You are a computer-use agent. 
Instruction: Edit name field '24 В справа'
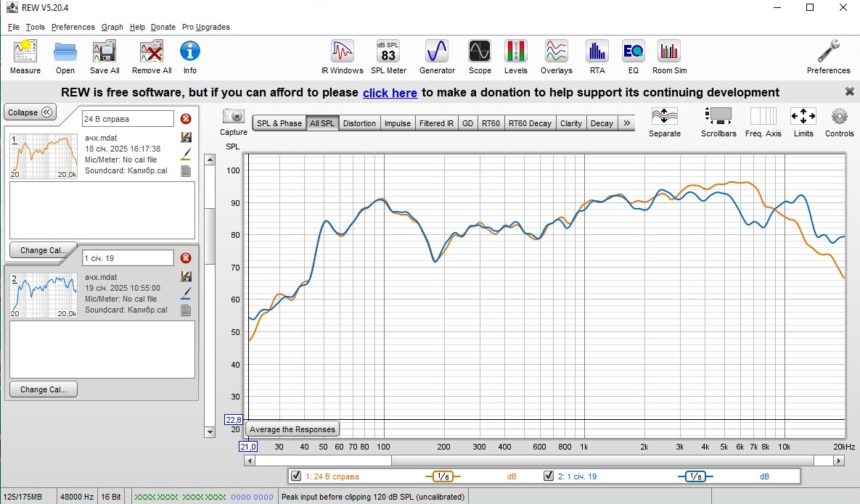point(128,119)
